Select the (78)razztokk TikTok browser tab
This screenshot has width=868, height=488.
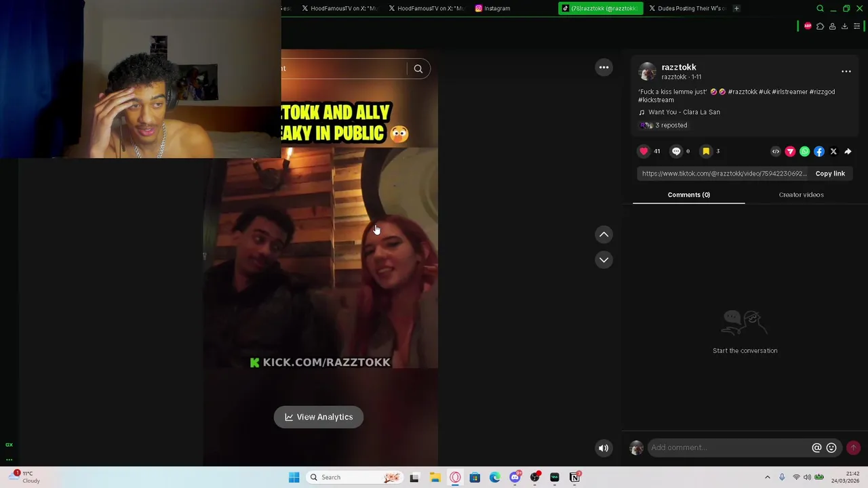point(599,8)
